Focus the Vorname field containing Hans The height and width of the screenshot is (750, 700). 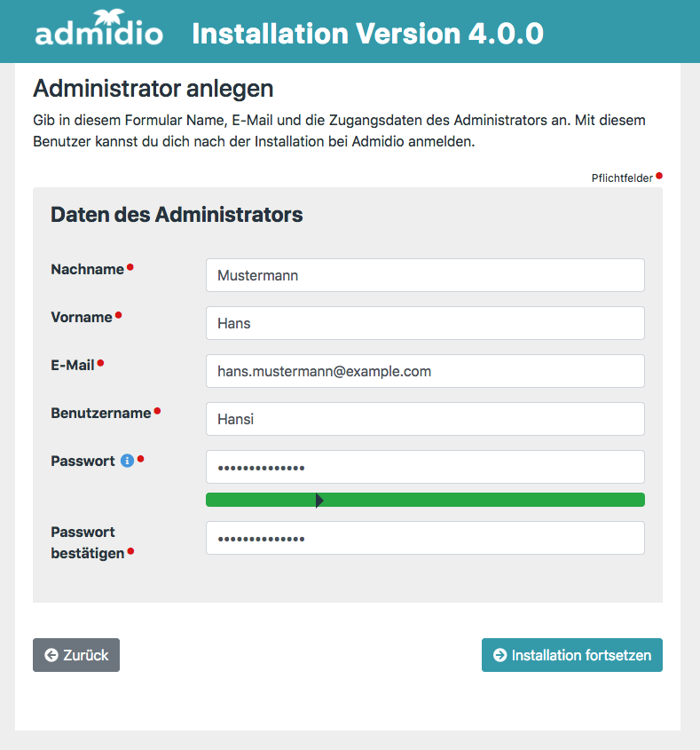pos(425,323)
